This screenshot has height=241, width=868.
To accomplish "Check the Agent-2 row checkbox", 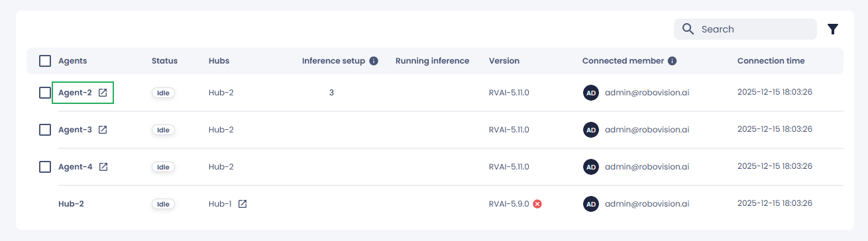I will (x=45, y=93).
